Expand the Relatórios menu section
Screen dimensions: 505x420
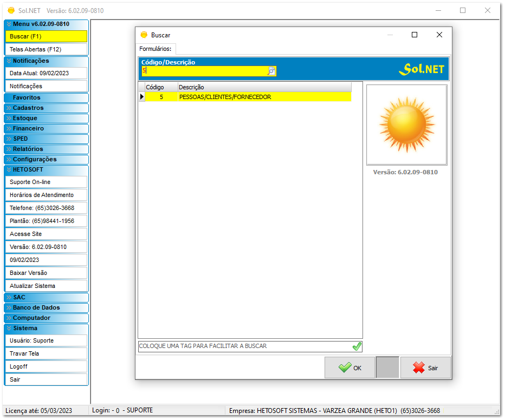pos(46,149)
